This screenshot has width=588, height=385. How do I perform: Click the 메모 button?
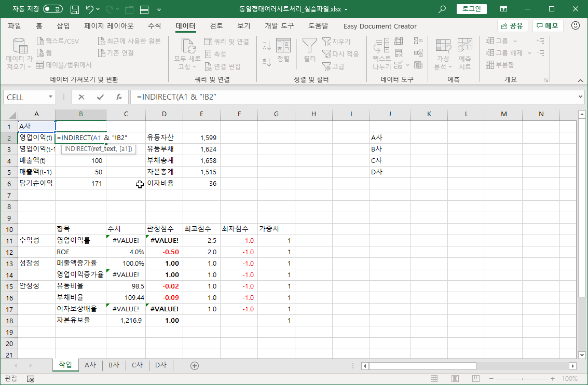[548, 26]
